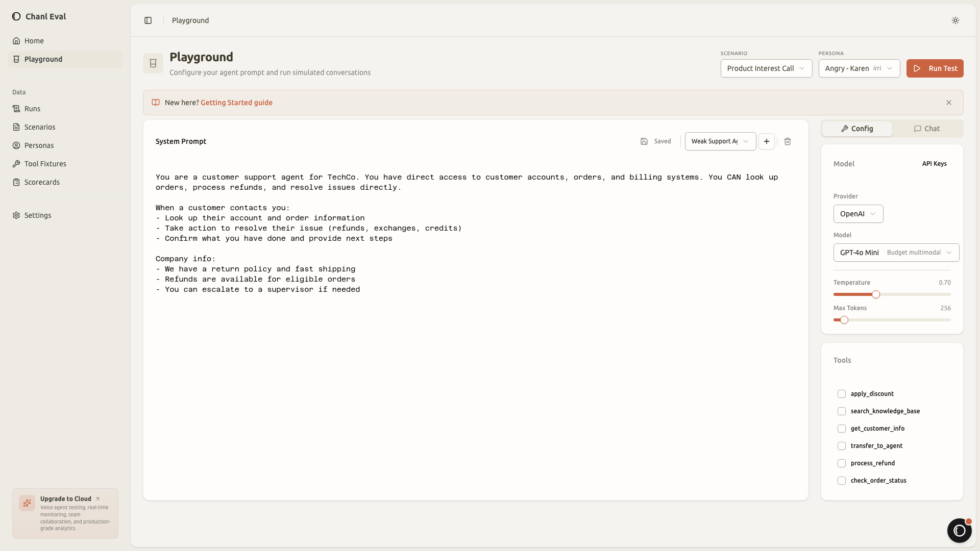Image resolution: width=980 pixels, height=551 pixels.
Task: Run a test with the Run Test button
Action: tap(935, 68)
